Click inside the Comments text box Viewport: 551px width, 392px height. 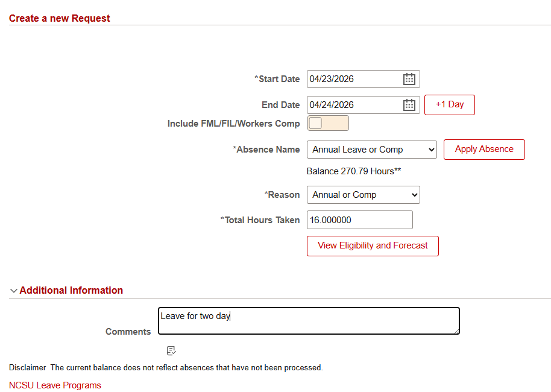pos(309,321)
